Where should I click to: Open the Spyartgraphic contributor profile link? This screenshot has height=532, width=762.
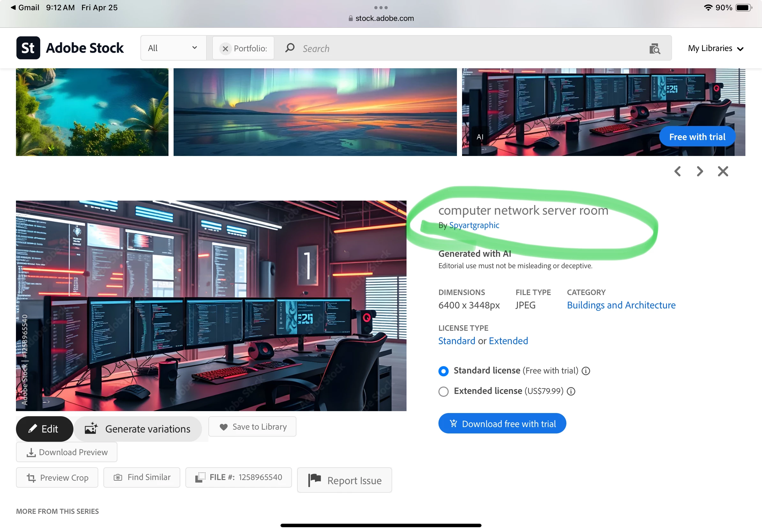coord(474,225)
